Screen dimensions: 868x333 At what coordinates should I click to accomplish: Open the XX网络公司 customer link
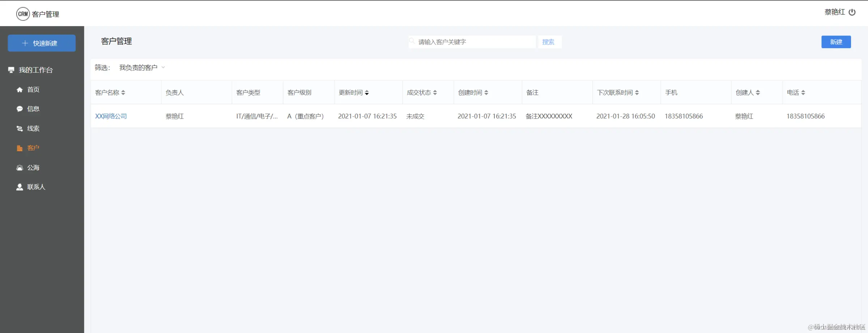pyautogui.click(x=111, y=116)
